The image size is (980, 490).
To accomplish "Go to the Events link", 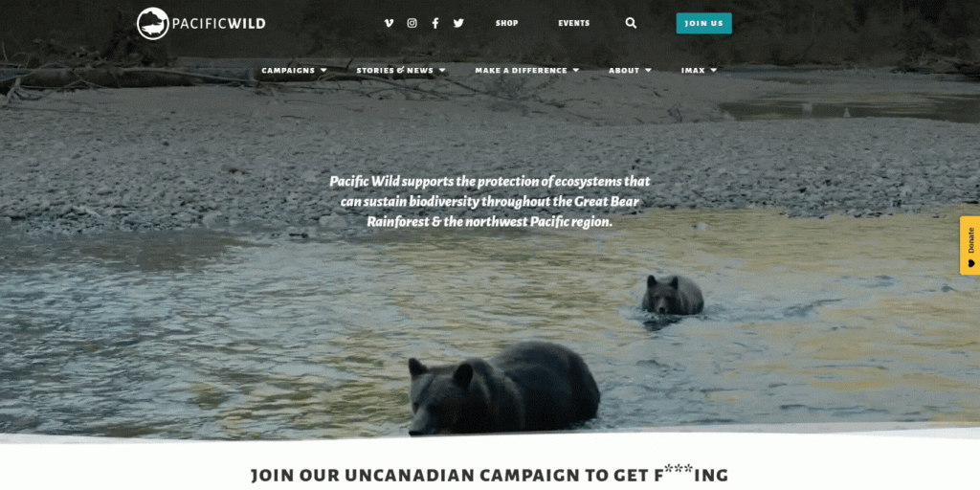I will (x=574, y=23).
